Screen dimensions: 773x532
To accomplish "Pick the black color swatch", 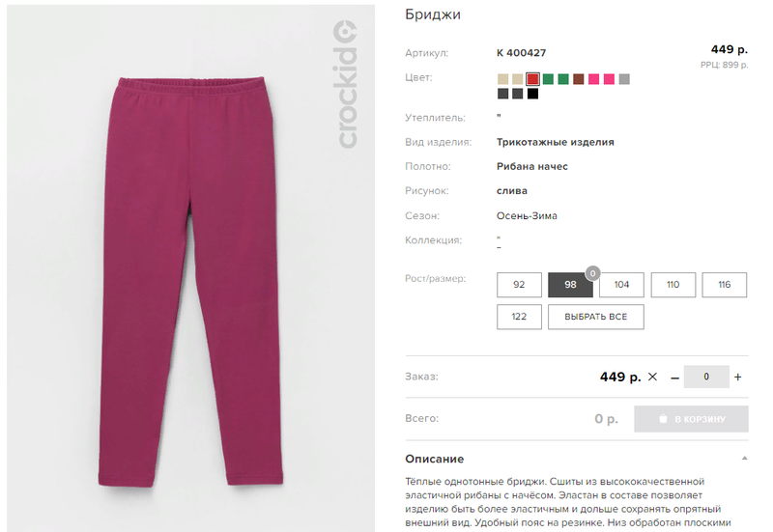I will point(532,94).
